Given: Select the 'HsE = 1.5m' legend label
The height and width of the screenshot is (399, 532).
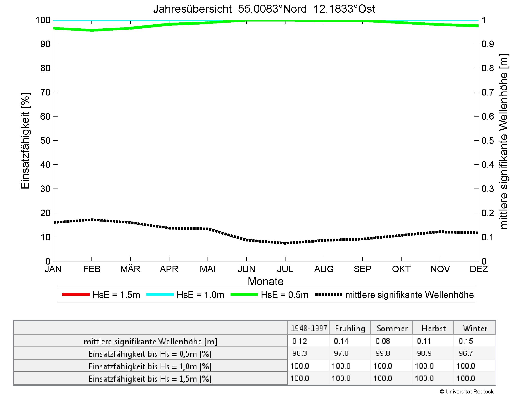Looking at the screenshot, I should 116,295.
